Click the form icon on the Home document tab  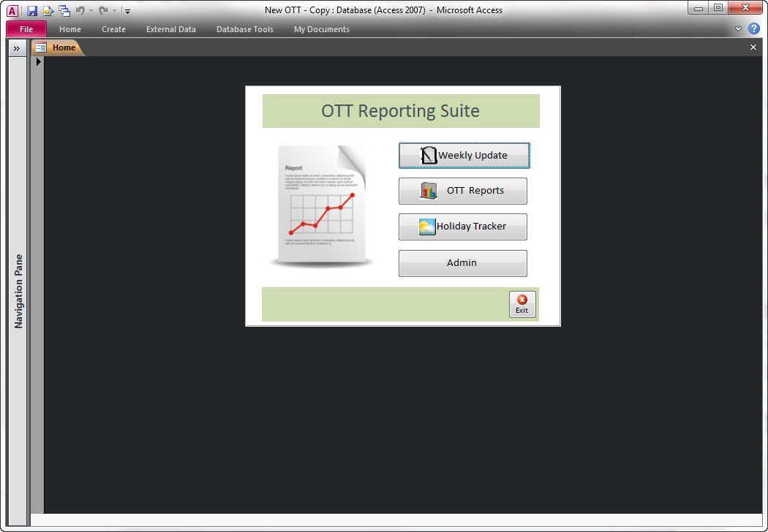(41, 48)
